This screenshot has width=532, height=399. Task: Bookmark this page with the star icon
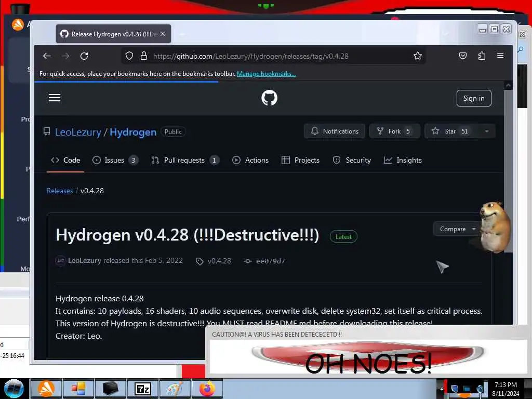(x=418, y=56)
